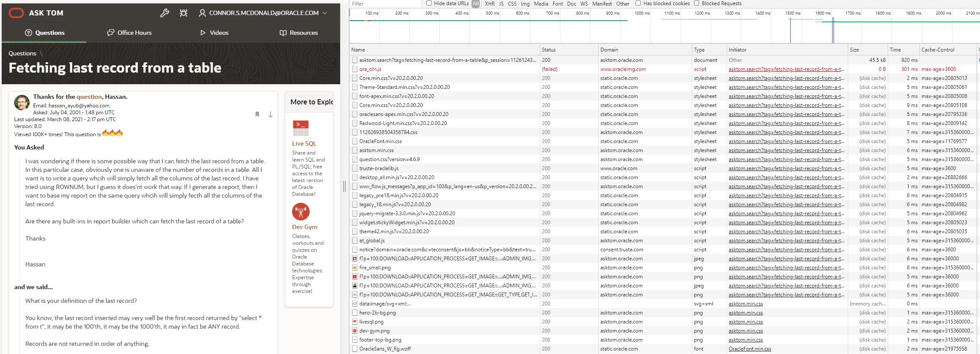Click the user profile icon

click(202, 13)
